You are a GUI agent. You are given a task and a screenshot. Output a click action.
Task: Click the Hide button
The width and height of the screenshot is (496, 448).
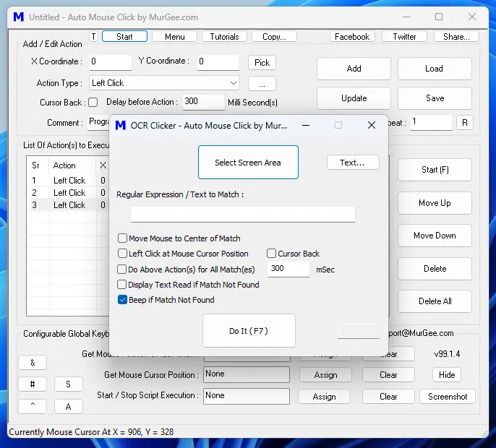[447, 375]
